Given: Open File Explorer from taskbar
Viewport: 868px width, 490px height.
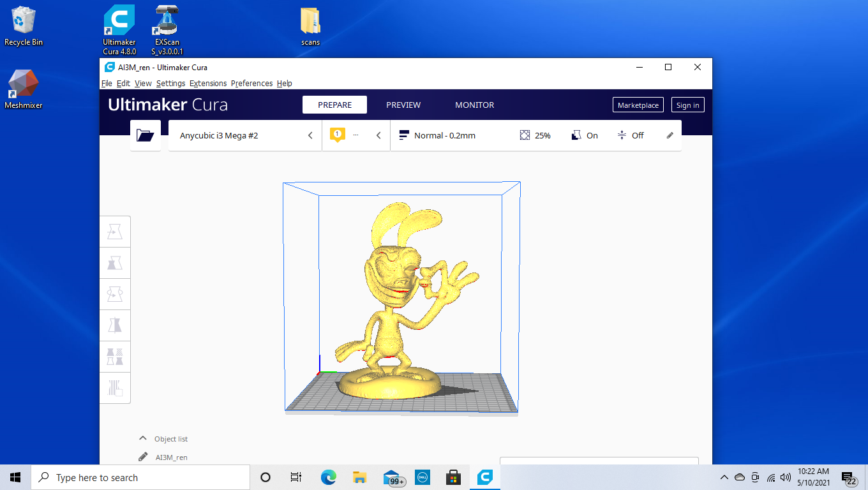Looking at the screenshot, I should pyautogui.click(x=360, y=477).
